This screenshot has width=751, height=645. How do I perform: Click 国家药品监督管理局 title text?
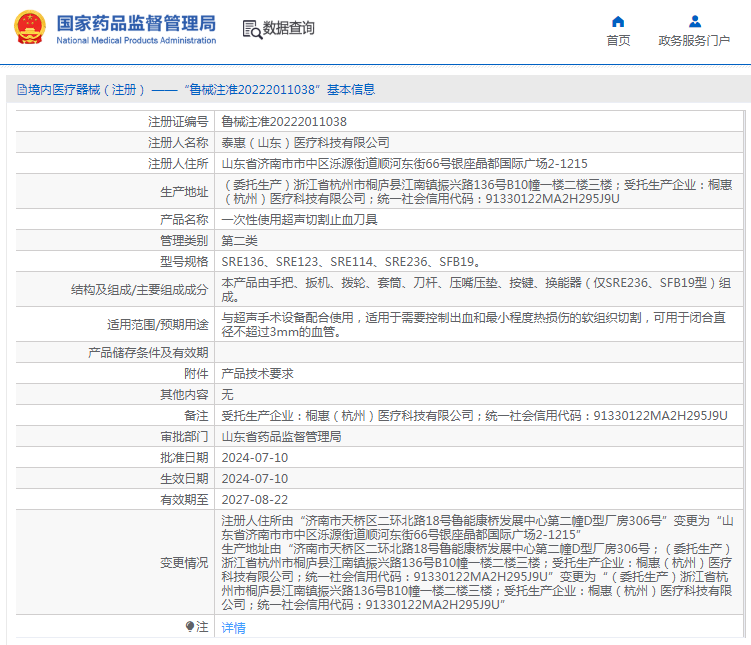click(136, 23)
